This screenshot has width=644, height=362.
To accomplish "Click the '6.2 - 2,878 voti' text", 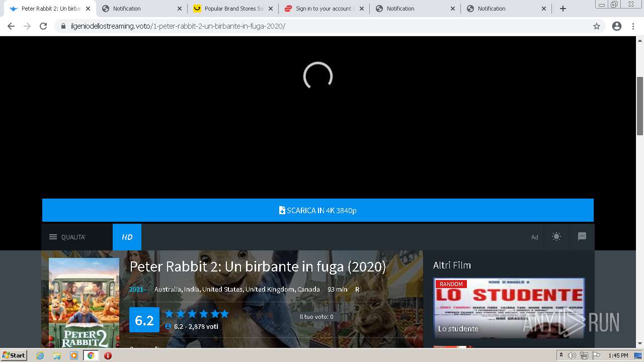I will click(196, 326).
